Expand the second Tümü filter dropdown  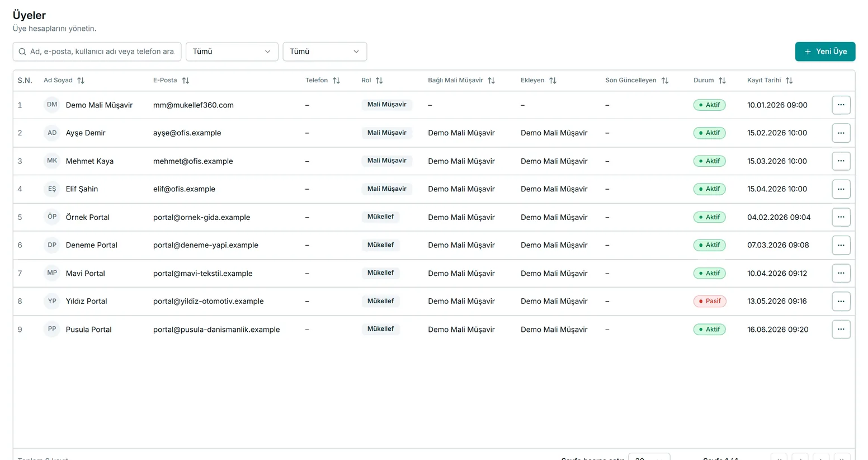pyautogui.click(x=325, y=51)
